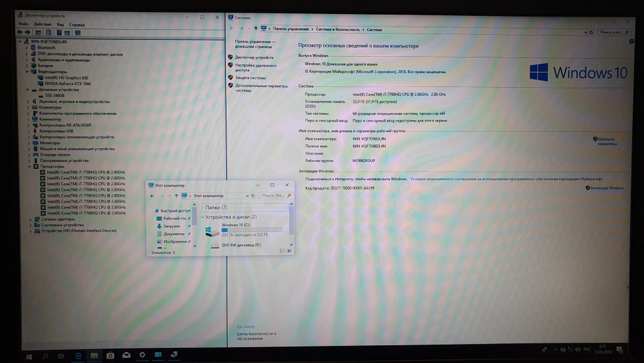Open the Файл menu in Device Manager
This screenshot has width=644, height=363.
[x=23, y=25]
